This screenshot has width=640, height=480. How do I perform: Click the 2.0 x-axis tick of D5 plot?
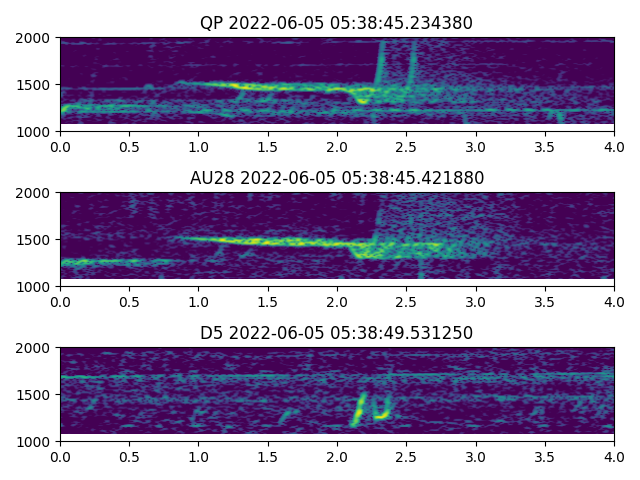point(337,457)
